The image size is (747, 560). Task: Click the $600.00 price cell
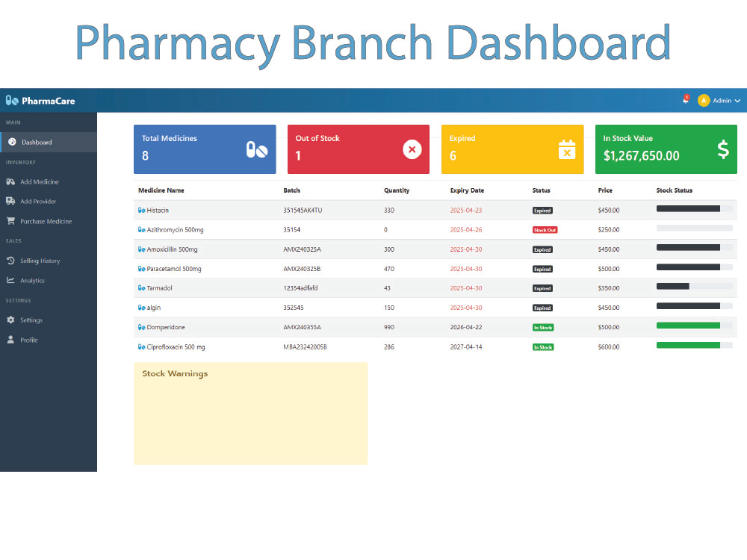pos(609,346)
